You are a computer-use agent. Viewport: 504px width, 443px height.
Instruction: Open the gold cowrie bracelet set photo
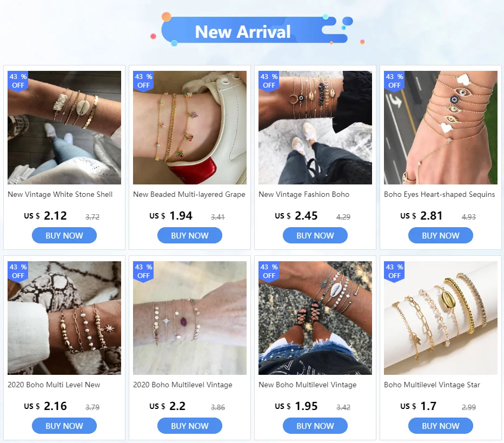tap(440, 318)
